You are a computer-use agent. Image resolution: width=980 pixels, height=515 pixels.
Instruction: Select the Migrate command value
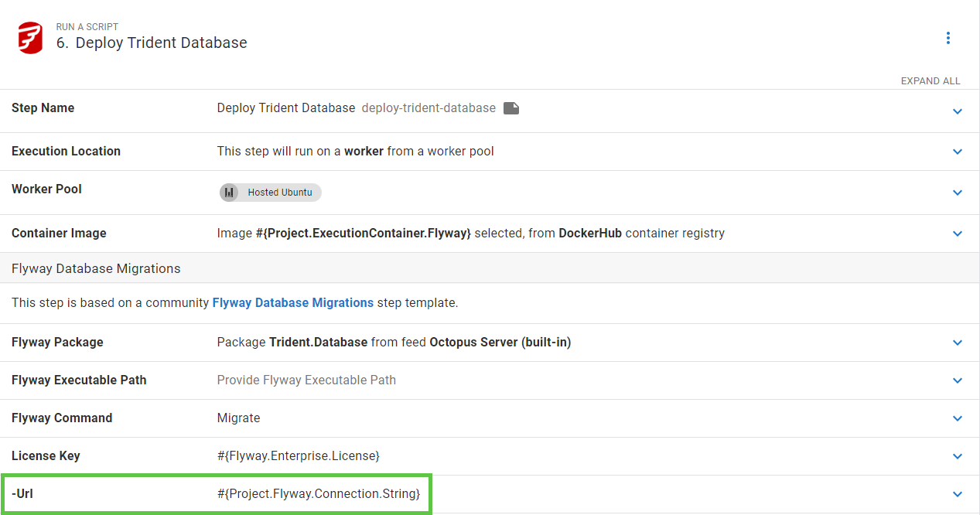click(x=238, y=418)
